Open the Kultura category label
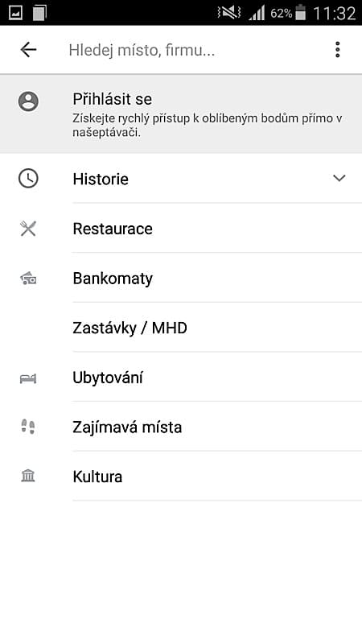Screen dimensions: 362x644 97,477
